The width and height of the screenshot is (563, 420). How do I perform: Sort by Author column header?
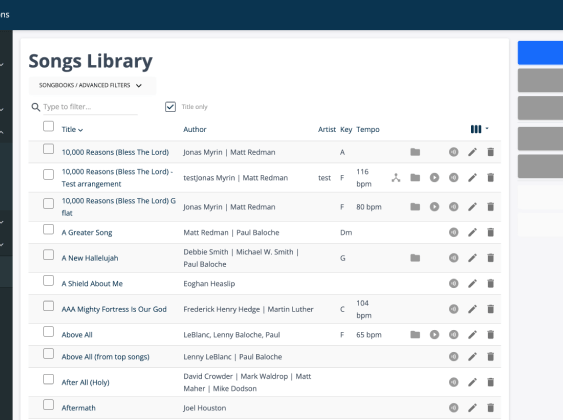tap(195, 130)
